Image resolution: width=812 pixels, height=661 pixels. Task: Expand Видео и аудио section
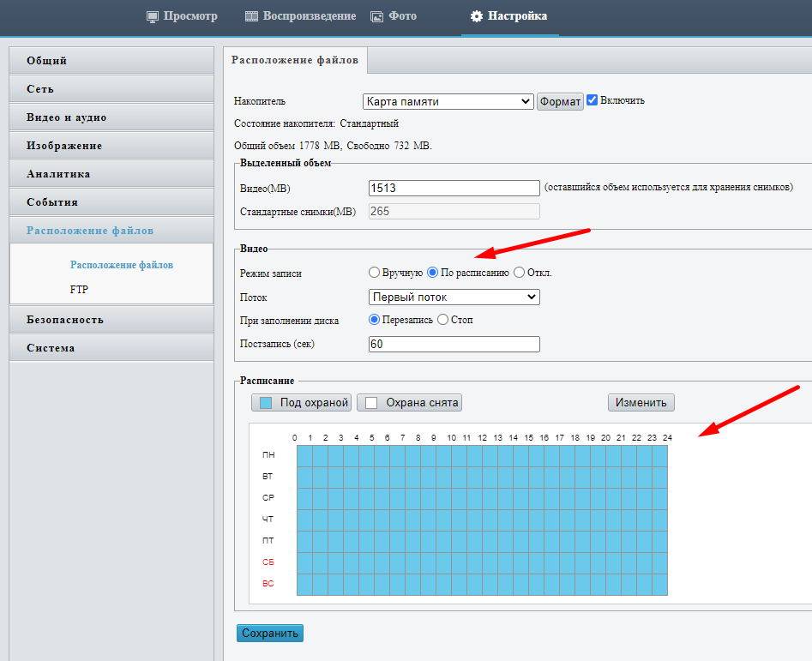[x=111, y=117]
